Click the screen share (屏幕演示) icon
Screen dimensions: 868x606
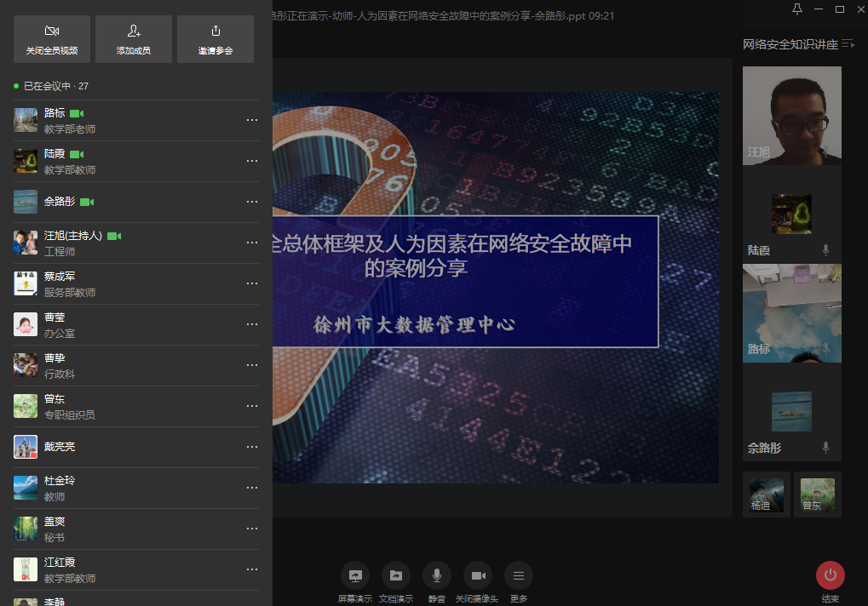[x=355, y=576]
